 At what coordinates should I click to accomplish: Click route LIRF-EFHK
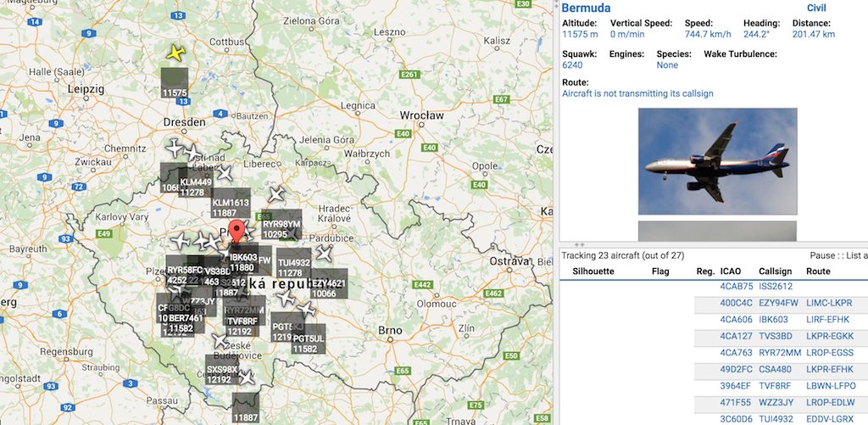click(829, 320)
